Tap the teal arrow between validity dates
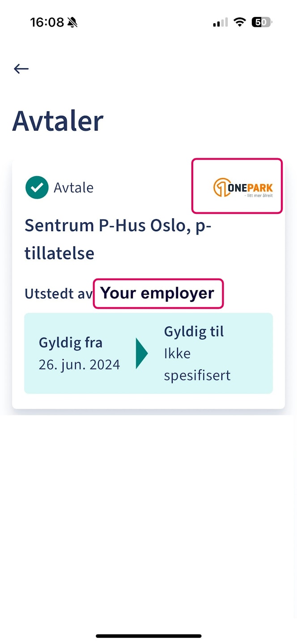Viewport: 297px width, 644px height. (141, 353)
